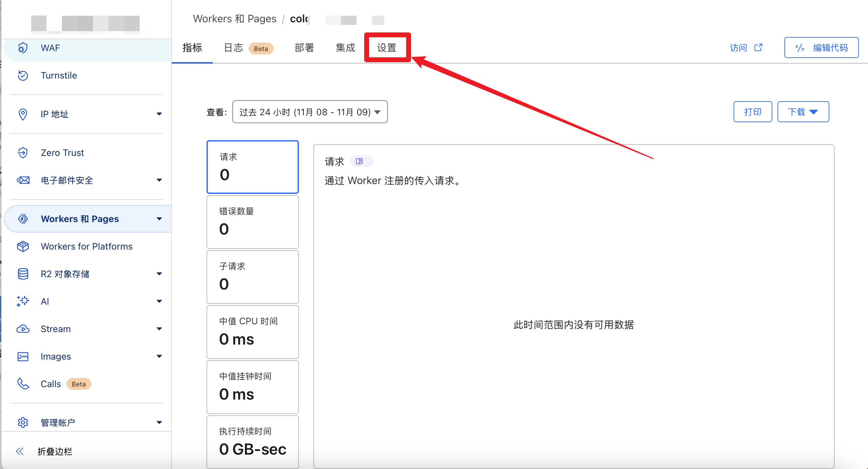Click the Images picture icon
Screen dimensions: 868x469
coord(23,357)
